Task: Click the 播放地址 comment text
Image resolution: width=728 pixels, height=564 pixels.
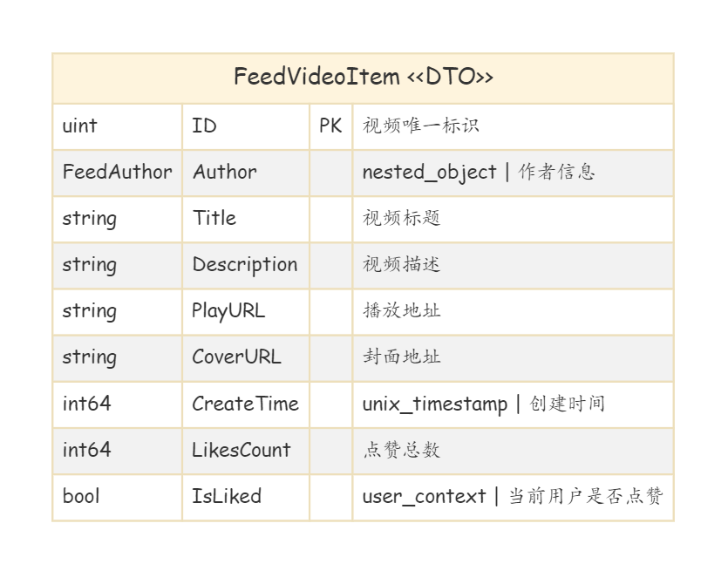Action: coord(401,310)
